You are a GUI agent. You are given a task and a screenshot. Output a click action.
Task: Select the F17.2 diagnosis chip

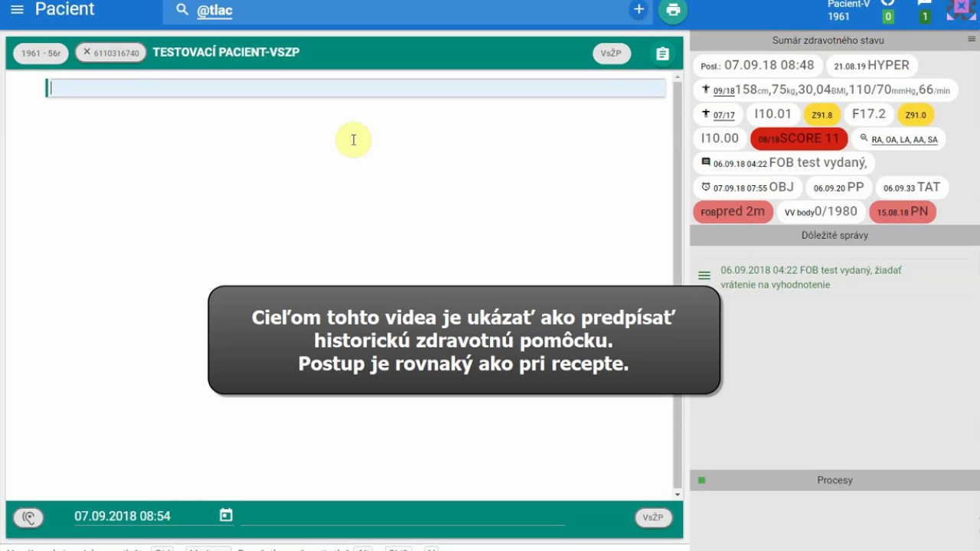tap(868, 115)
